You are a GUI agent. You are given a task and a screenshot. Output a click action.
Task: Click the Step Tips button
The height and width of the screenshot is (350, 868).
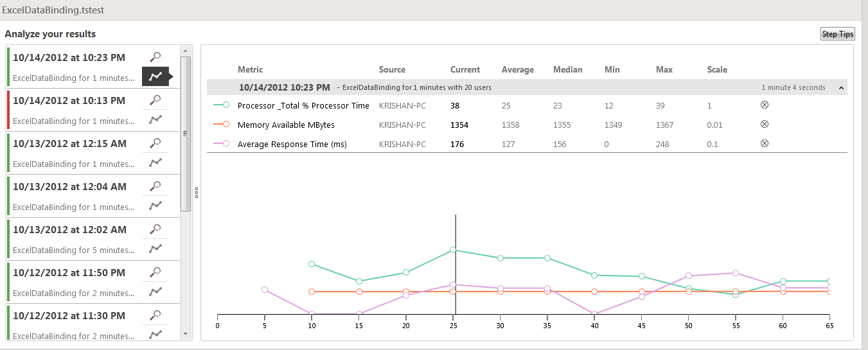(x=838, y=34)
